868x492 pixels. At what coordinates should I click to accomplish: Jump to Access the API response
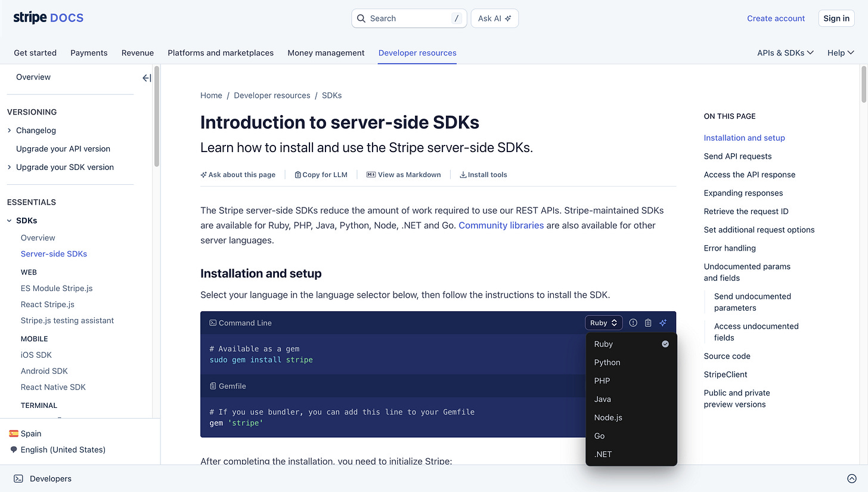pyautogui.click(x=749, y=175)
